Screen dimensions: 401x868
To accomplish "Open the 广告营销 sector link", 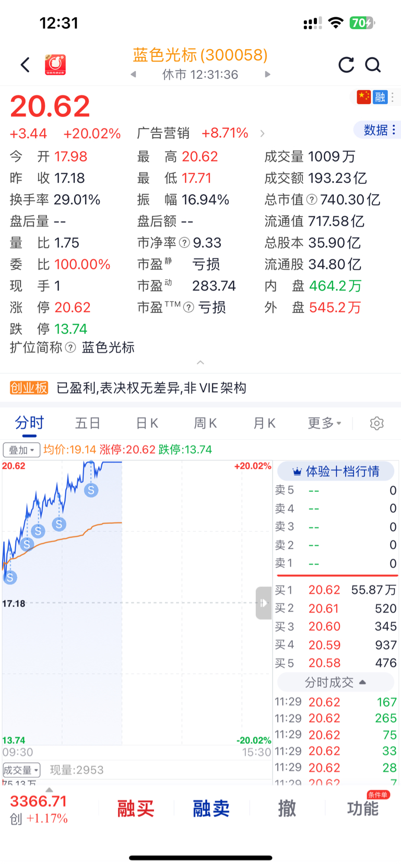I will click(163, 133).
